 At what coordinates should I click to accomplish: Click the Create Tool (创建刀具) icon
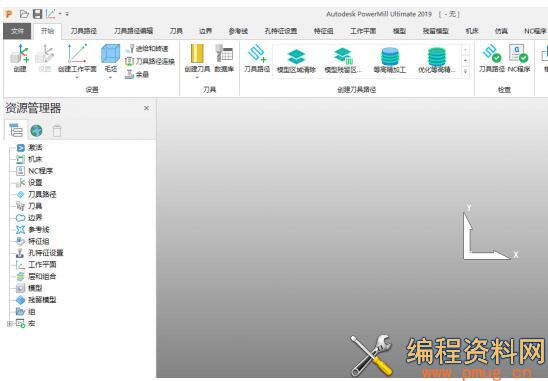(x=197, y=54)
